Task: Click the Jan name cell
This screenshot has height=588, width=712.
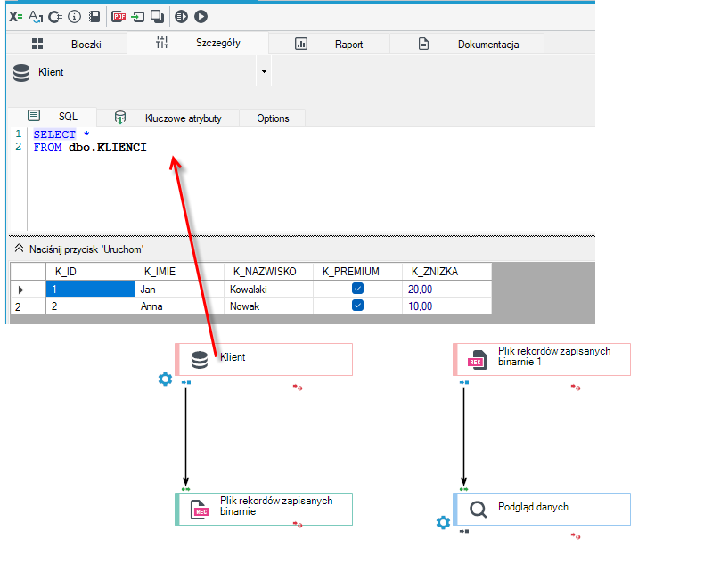Action: point(179,290)
